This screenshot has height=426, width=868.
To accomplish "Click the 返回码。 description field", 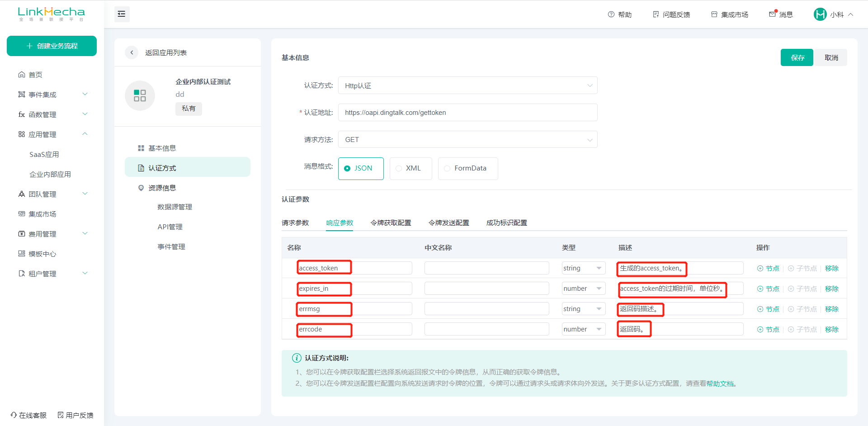I will pos(680,329).
